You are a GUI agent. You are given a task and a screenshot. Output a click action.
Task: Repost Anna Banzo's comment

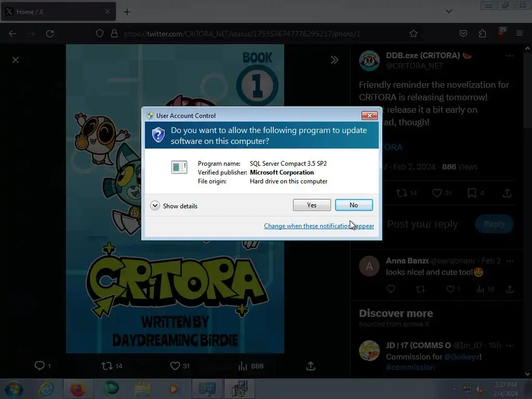420,289
